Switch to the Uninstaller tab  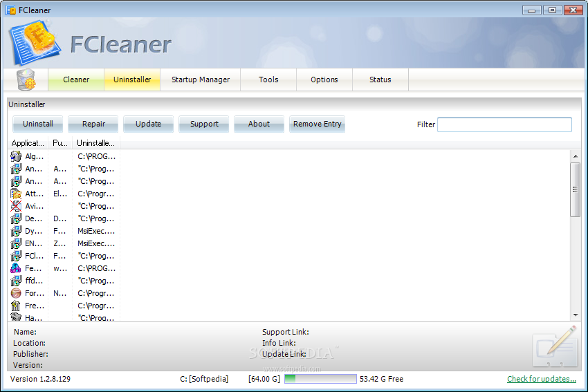[x=132, y=80]
